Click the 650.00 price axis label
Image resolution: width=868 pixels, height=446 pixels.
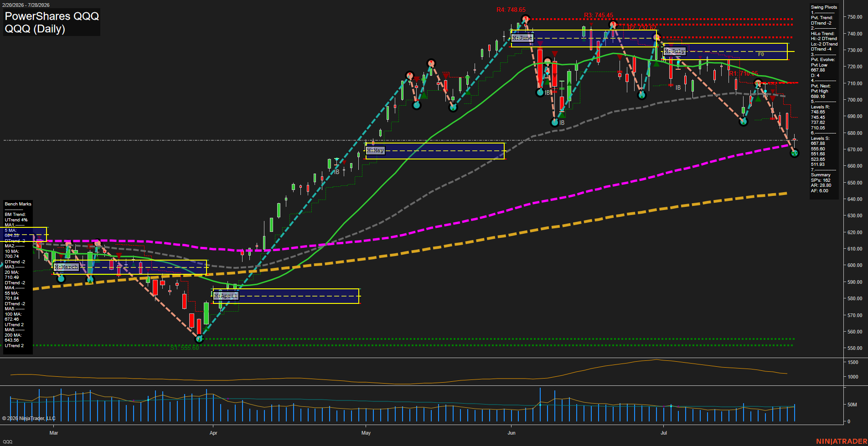tap(855, 183)
